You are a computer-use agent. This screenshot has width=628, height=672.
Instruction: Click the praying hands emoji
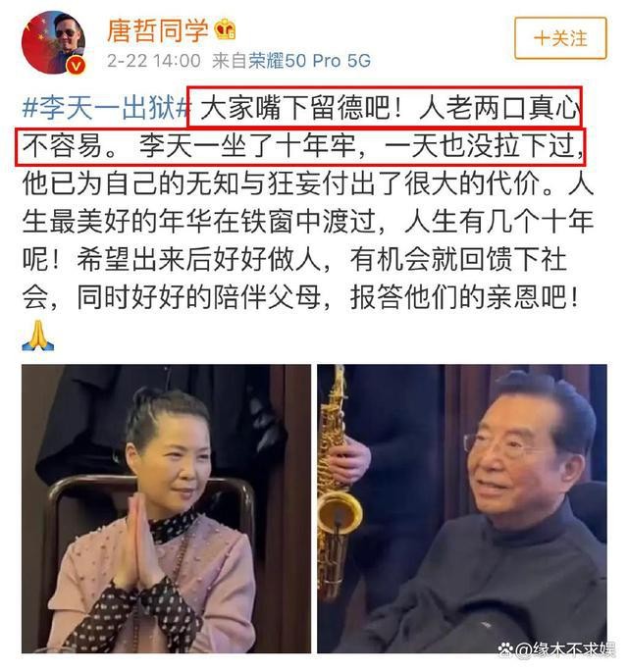tap(38, 336)
